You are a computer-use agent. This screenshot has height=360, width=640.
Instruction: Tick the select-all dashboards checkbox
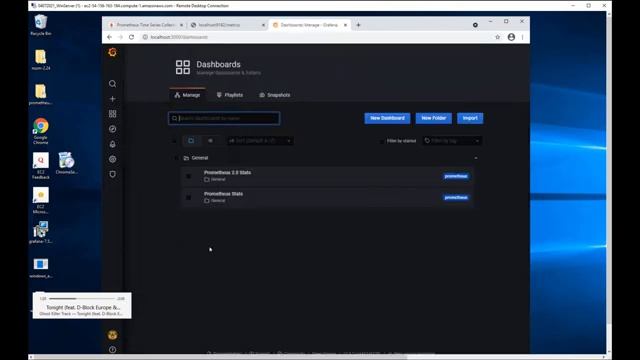(x=174, y=141)
